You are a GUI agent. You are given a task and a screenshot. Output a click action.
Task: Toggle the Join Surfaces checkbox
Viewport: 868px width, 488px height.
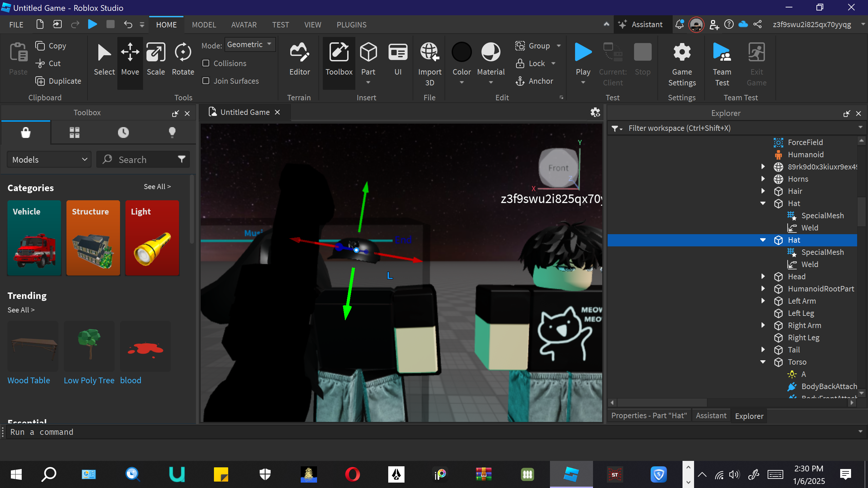click(206, 81)
